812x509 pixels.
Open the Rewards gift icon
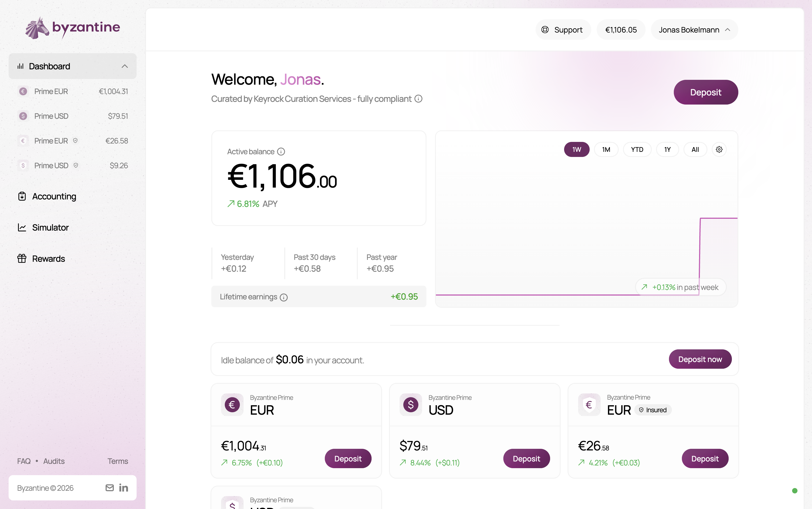click(22, 259)
